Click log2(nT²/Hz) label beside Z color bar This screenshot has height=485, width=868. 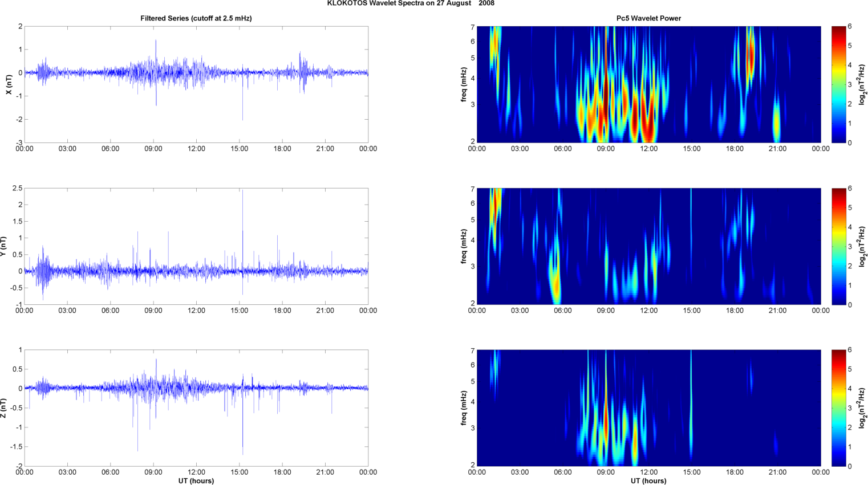(863, 408)
